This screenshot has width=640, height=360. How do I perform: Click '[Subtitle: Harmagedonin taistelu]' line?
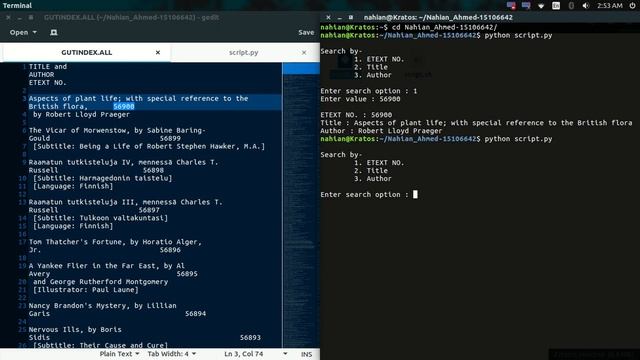tap(102, 178)
